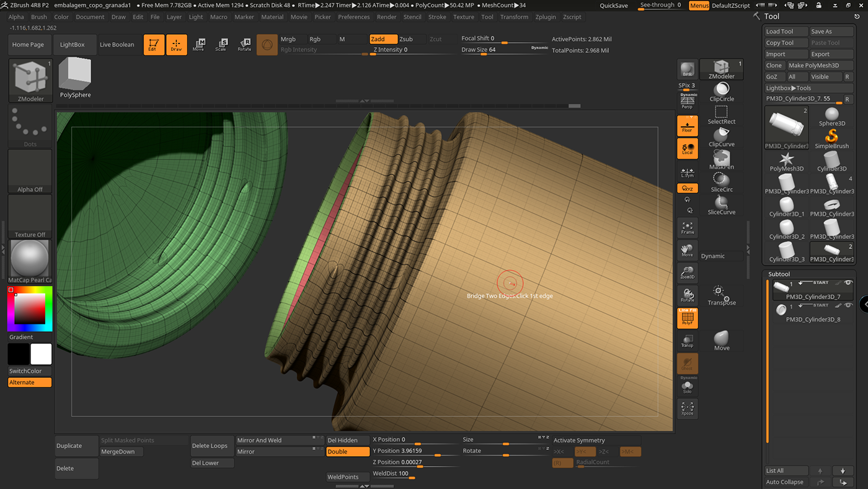Open the Zplugin menu
Screen dimensions: 868x489
[546, 17]
